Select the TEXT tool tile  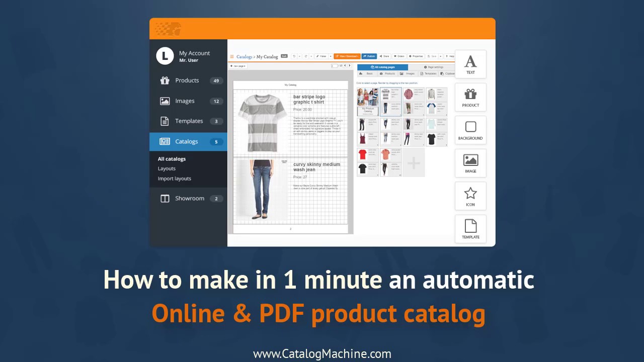click(470, 64)
